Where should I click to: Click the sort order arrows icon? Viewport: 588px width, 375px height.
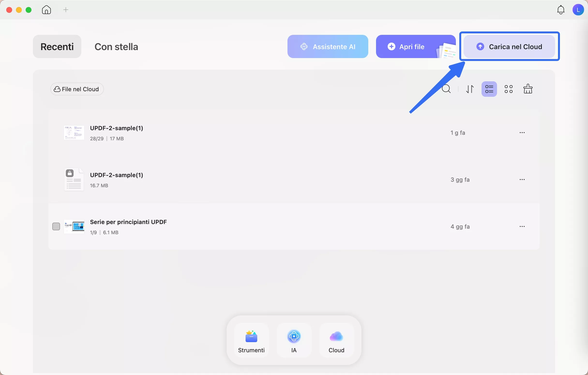coord(470,89)
